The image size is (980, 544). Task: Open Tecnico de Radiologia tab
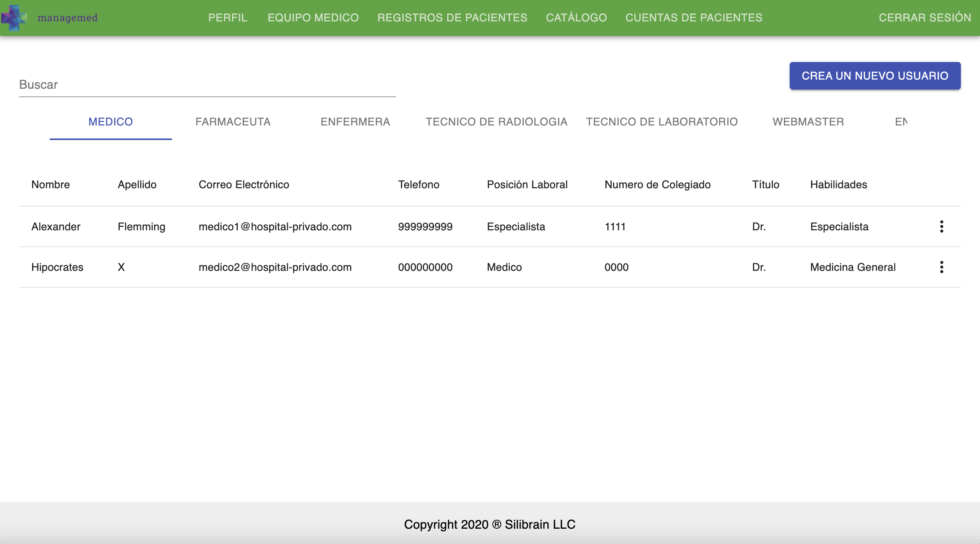click(496, 122)
